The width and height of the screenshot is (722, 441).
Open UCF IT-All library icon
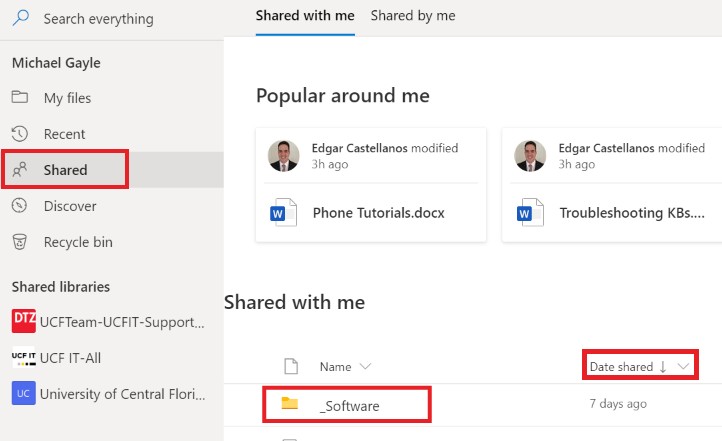pos(23,357)
